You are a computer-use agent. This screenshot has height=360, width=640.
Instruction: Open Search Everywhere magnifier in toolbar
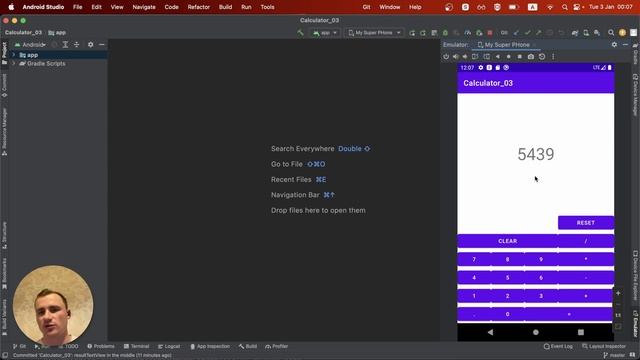click(x=611, y=33)
